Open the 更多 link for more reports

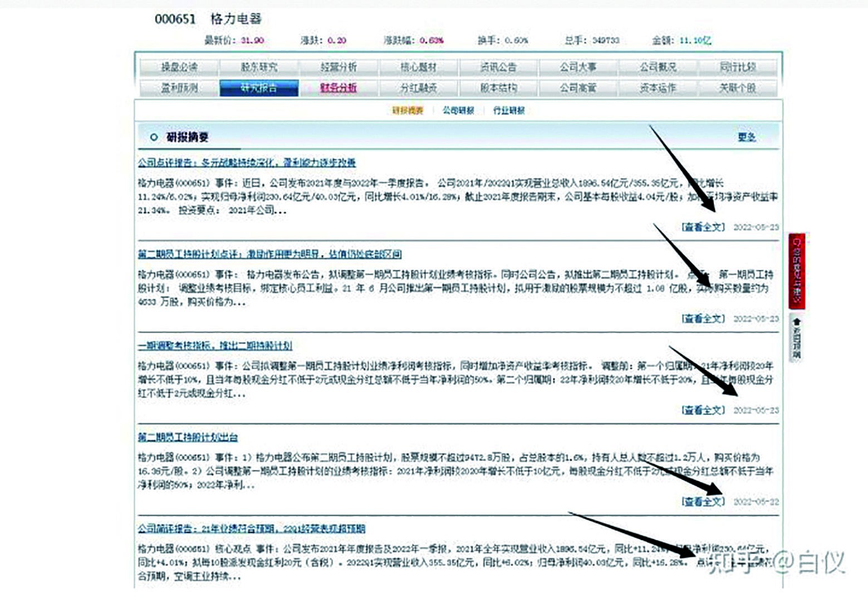(x=746, y=136)
